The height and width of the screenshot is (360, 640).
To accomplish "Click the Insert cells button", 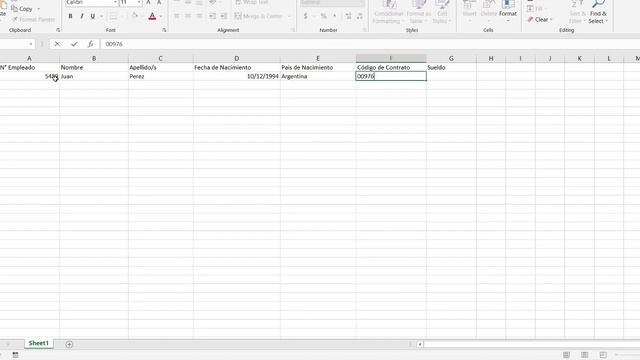I will [x=469, y=12].
